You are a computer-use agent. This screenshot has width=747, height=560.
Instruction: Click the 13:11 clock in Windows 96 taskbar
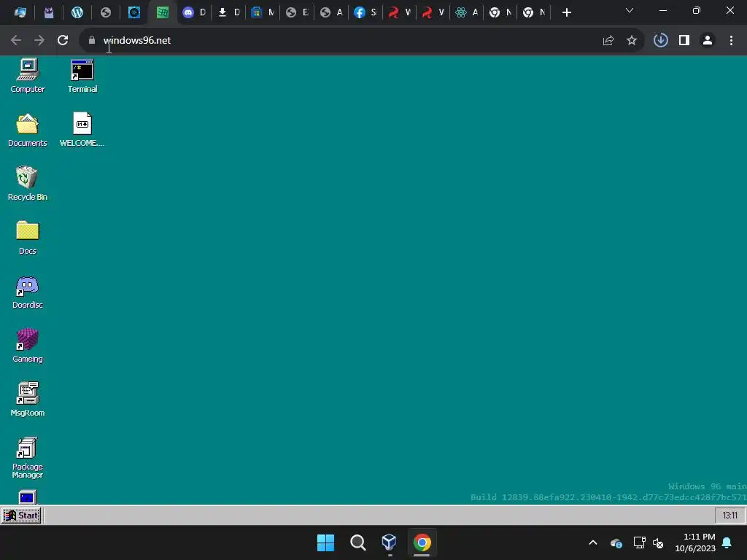coord(729,516)
